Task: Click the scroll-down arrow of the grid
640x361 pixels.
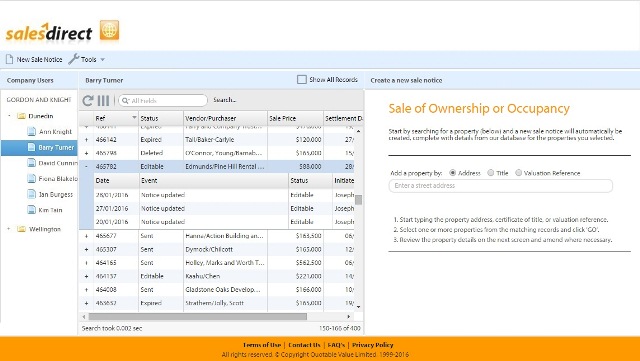Action: point(358,307)
